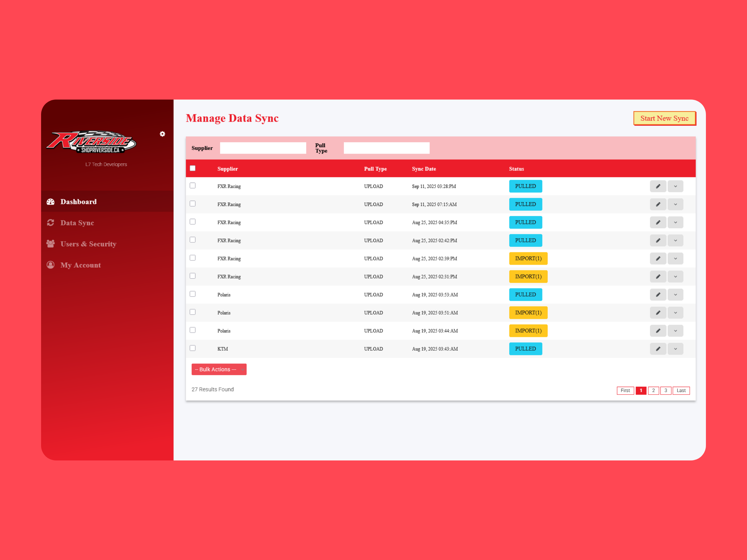Edit Polaris sync from 03:51 AM

pyautogui.click(x=658, y=313)
